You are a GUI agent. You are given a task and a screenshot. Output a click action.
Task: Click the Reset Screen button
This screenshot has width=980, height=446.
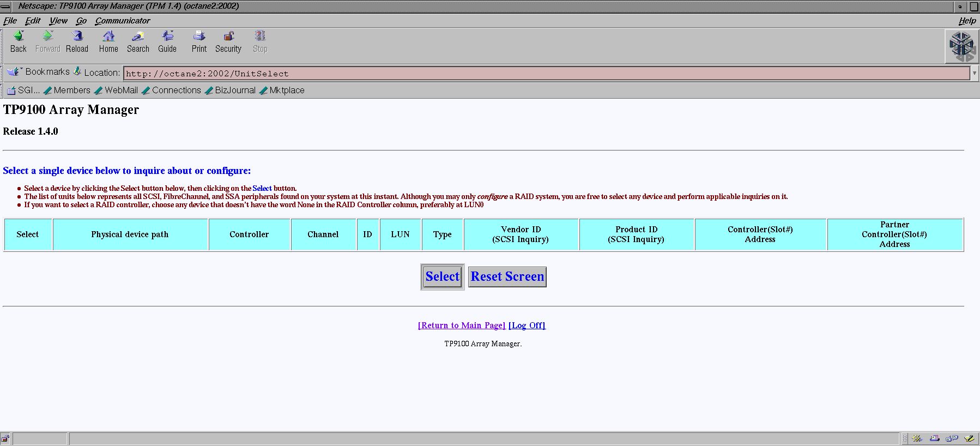[507, 277]
